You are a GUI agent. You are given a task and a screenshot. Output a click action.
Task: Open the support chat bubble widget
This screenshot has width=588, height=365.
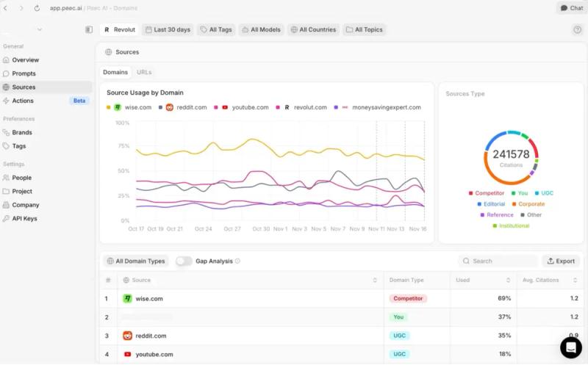coord(571,347)
